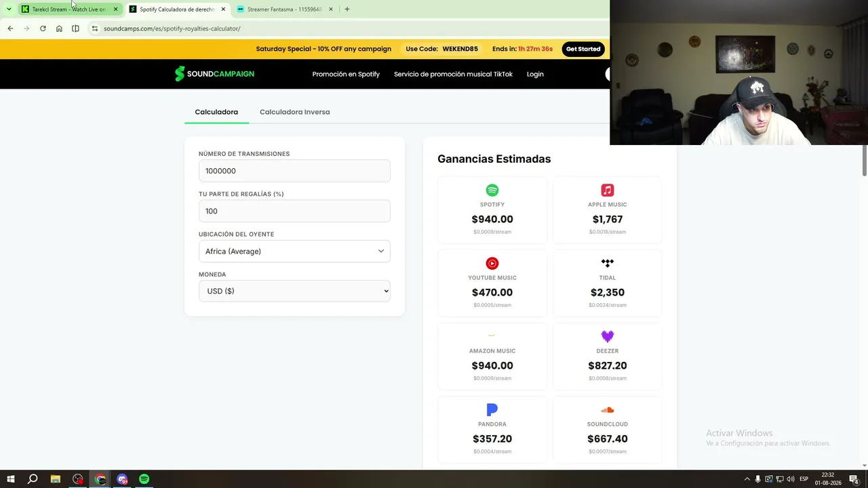
Task: Click the offer countdown timer
Action: pos(536,49)
